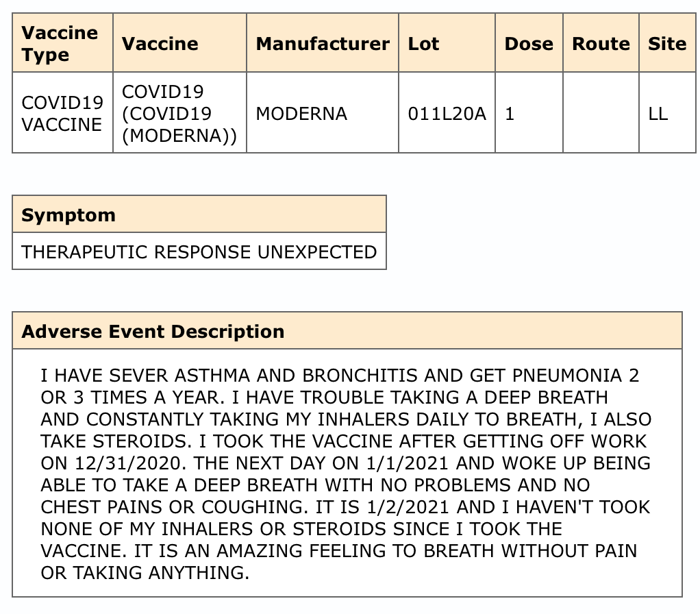Click the empty Route cell

coord(601,113)
